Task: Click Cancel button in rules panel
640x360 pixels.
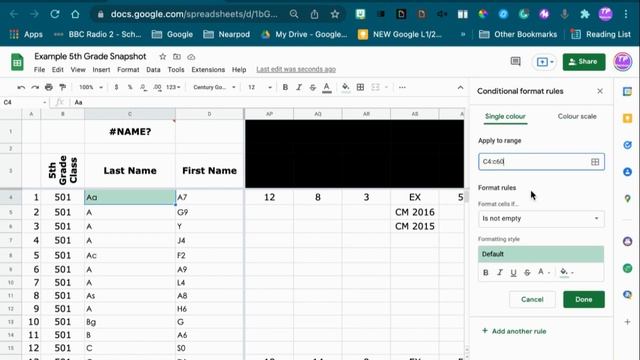Action: click(532, 300)
